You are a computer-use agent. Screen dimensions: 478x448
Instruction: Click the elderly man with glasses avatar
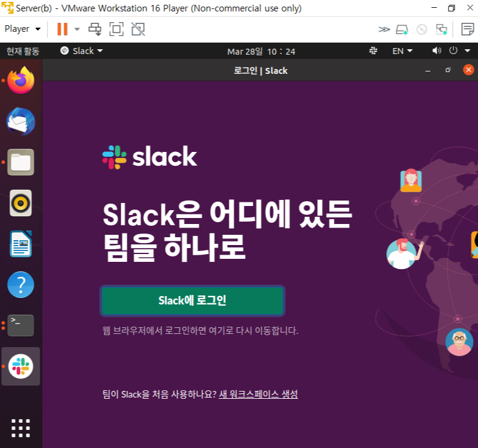pyautogui.click(x=459, y=342)
